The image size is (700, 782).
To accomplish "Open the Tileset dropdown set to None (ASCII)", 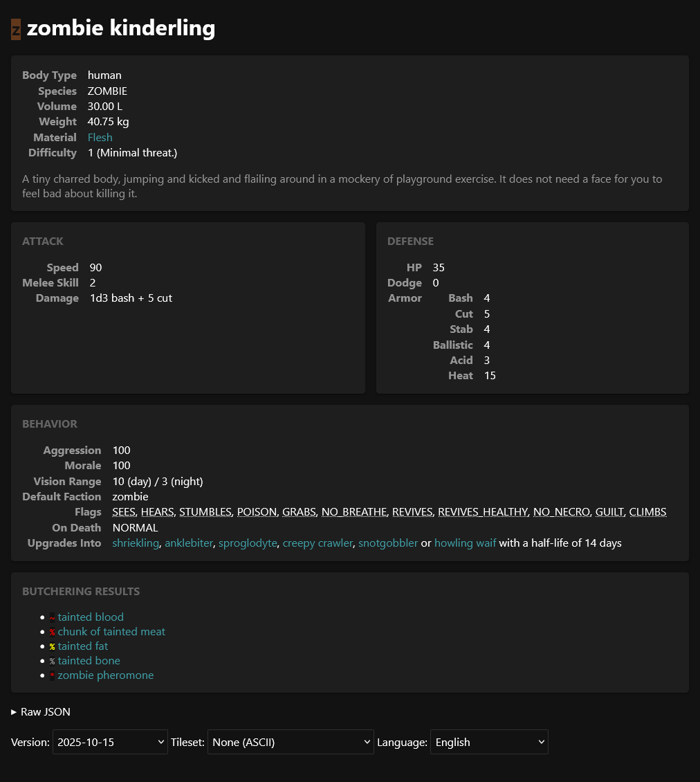I will click(291, 742).
